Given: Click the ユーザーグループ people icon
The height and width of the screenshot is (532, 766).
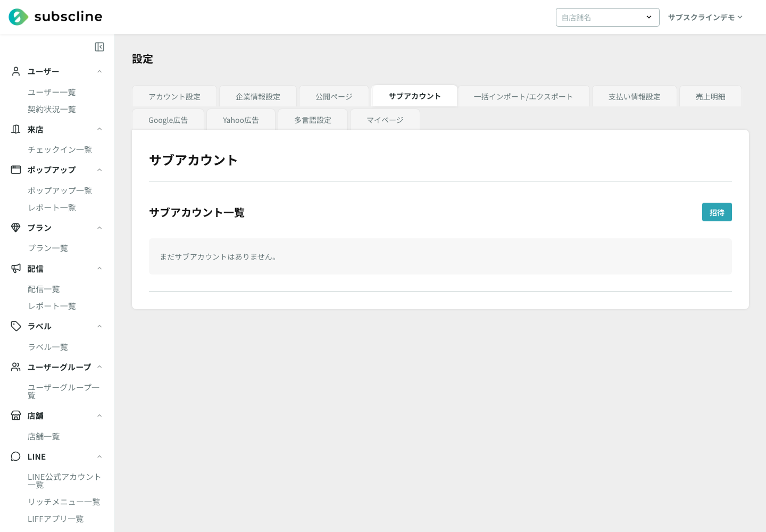Looking at the screenshot, I should [16, 367].
